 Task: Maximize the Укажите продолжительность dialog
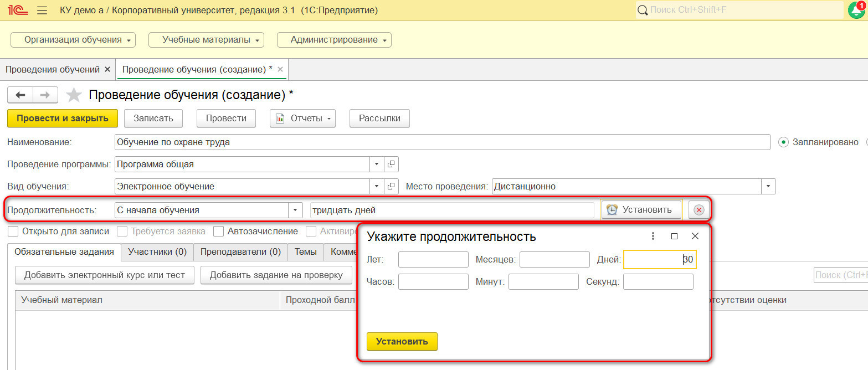coord(674,236)
